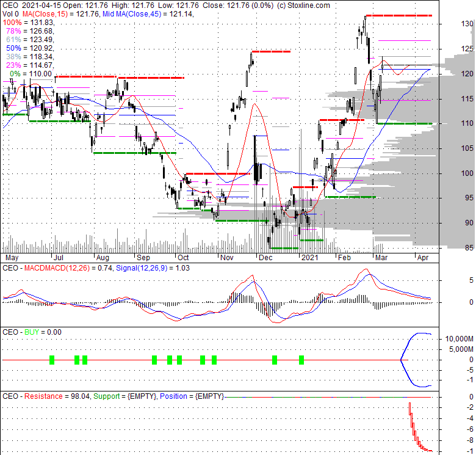Click the "130" price axis label
Viewport: 476px width, 455px height.
(467, 24)
